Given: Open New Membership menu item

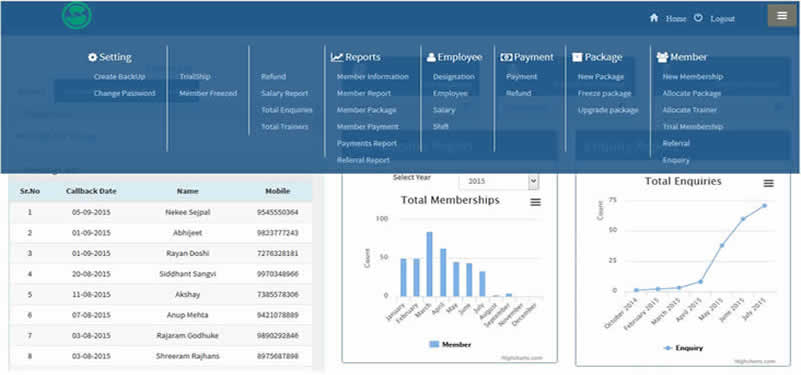Looking at the screenshot, I should (x=693, y=77).
